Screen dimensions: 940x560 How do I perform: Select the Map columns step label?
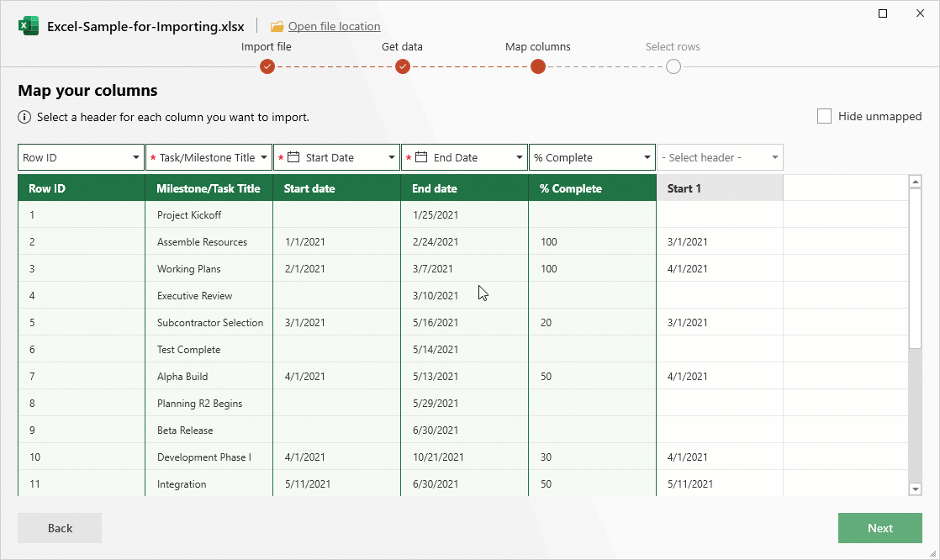pos(537,46)
